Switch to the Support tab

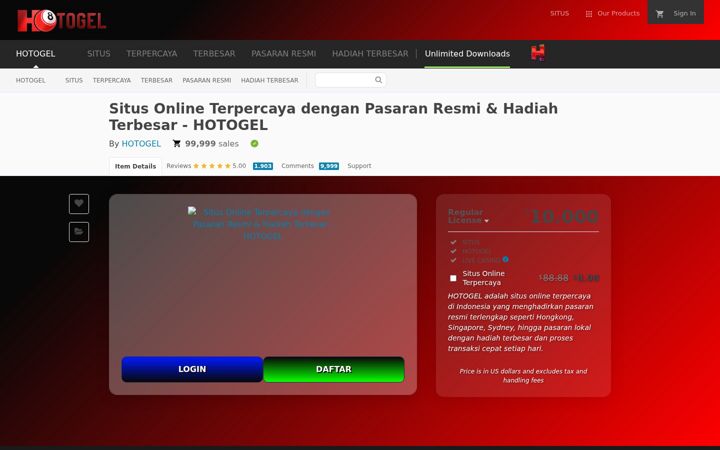[359, 166]
